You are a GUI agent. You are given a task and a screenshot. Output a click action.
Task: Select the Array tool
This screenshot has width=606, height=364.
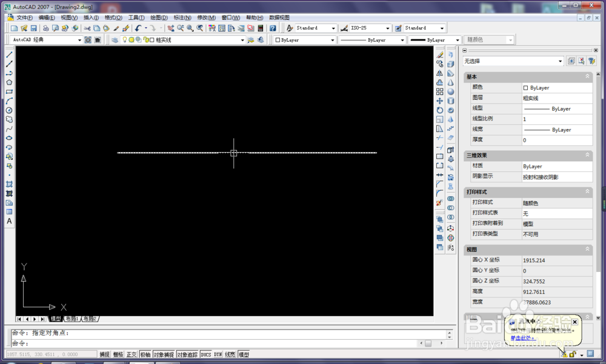pos(440,91)
